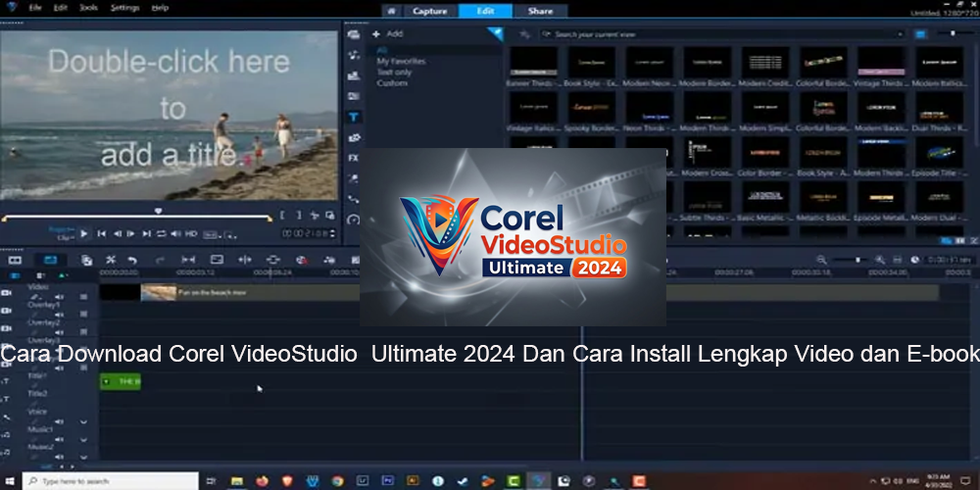Select the green title clip on Title1
The image size is (980, 490).
120,381
